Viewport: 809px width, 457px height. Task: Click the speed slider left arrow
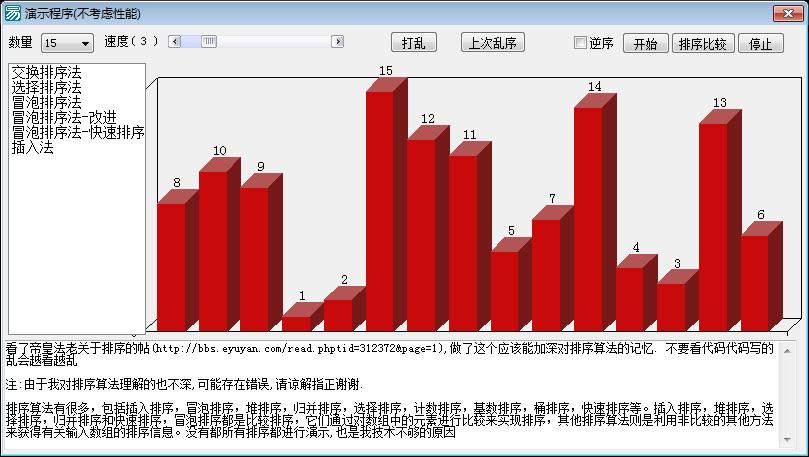pyautogui.click(x=174, y=42)
